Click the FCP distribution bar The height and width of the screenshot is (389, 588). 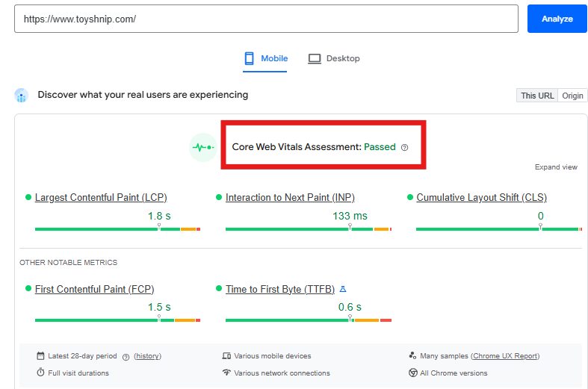pyautogui.click(x=118, y=320)
